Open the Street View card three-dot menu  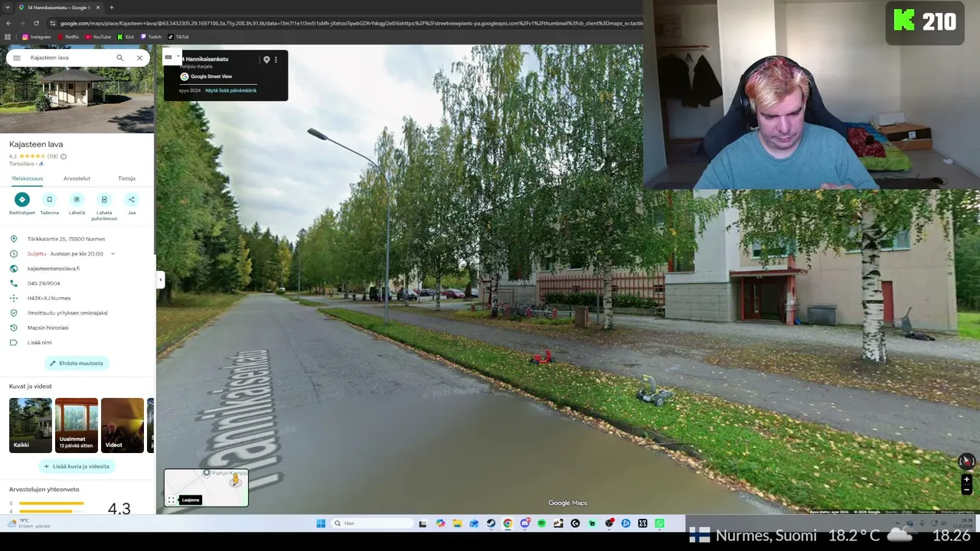tap(276, 60)
